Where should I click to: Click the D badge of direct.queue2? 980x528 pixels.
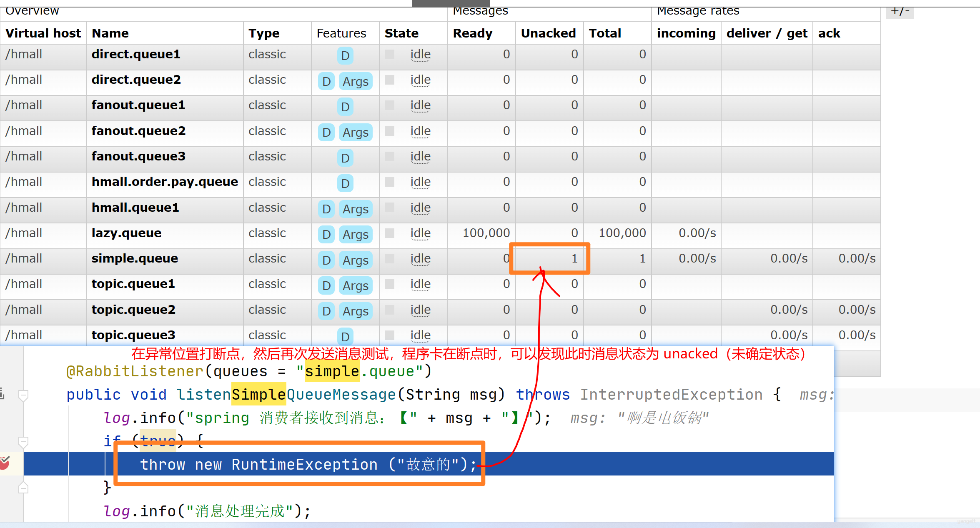click(326, 81)
